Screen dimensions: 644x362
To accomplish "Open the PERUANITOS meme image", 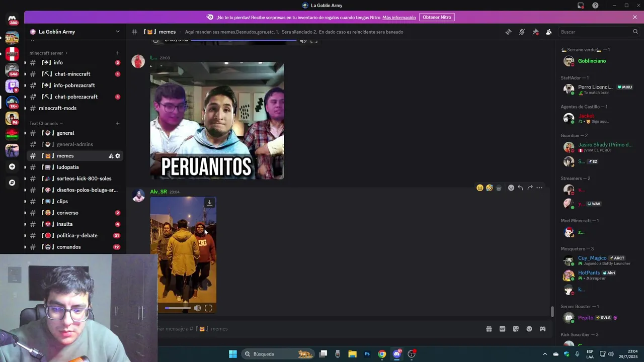I will coord(217,121).
